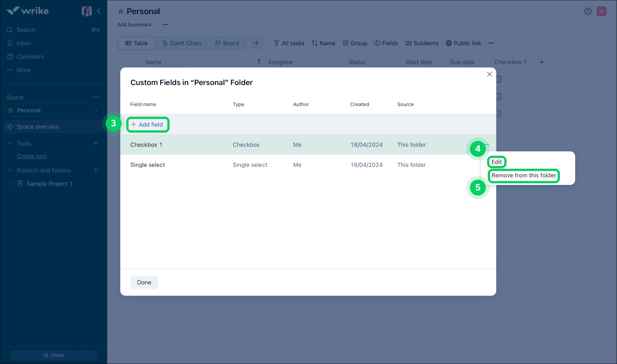Open the Public link option
617x364 pixels.
tap(463, 43)
